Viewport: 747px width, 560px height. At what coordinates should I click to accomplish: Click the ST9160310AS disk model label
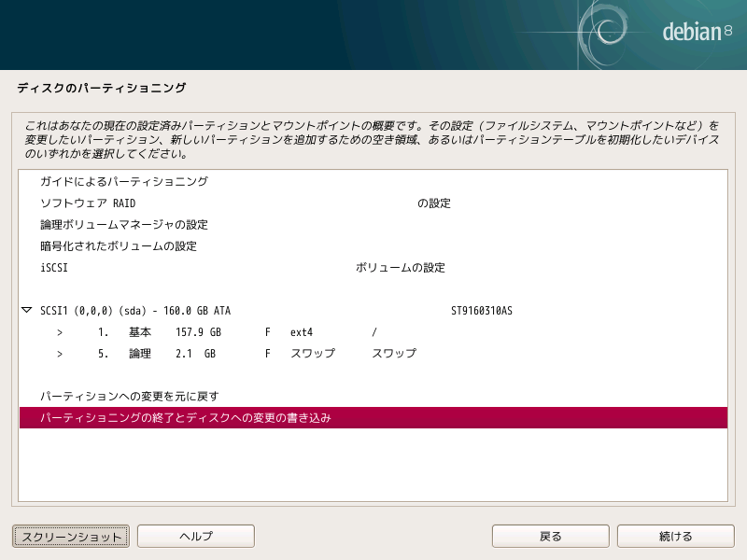pyautogui.click(x=481, y=311)
